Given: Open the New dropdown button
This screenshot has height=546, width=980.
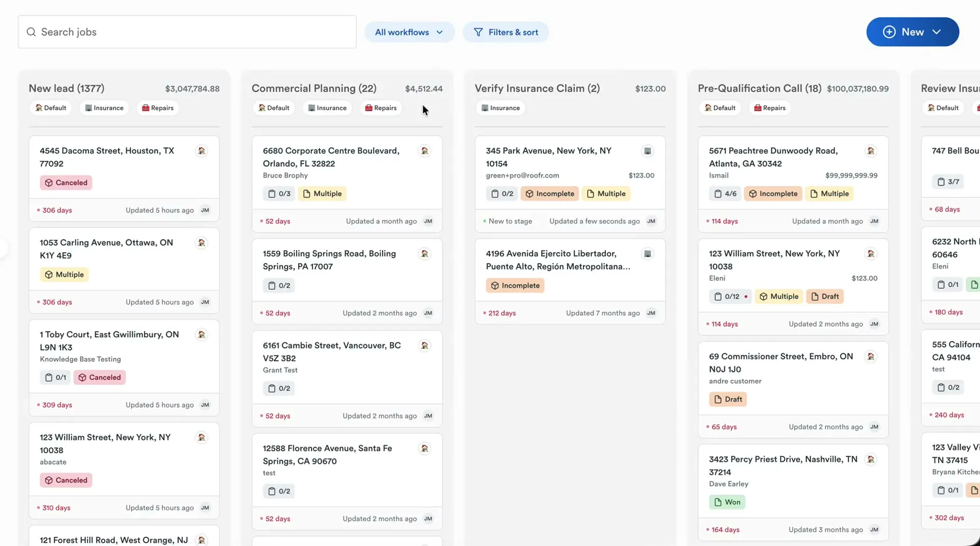Looking at the screenshot, I should click(x=913, y=32).
